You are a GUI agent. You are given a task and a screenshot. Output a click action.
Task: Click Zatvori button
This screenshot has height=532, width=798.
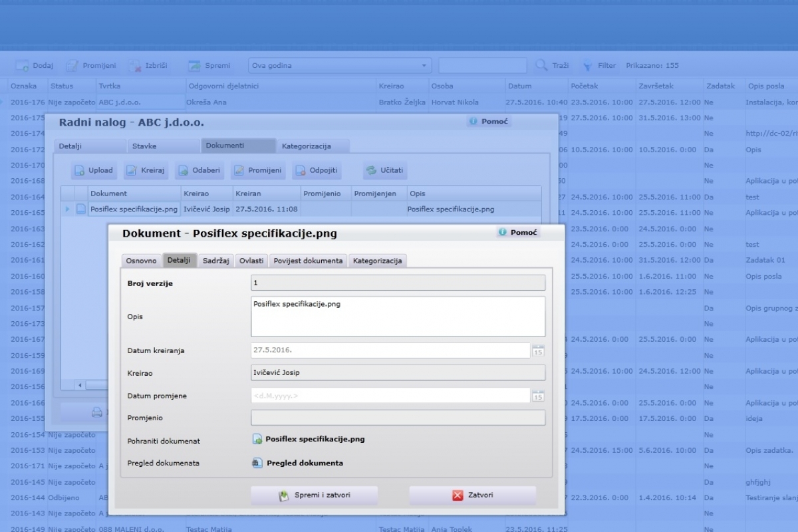472,495
